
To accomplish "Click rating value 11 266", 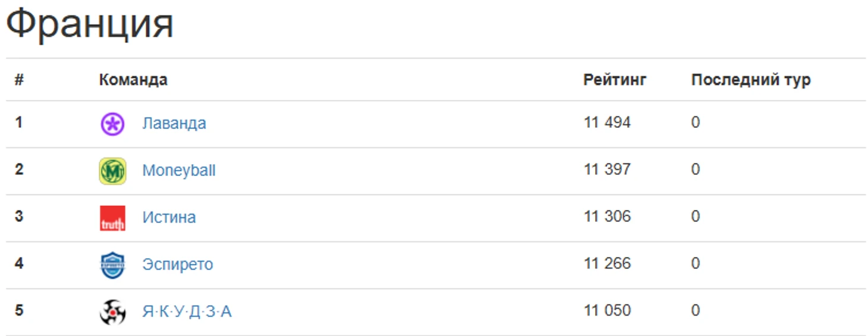I will [x=607, y=263].
